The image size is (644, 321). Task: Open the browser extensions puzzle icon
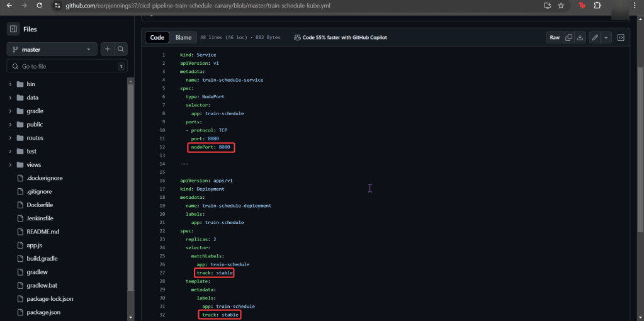597,6
